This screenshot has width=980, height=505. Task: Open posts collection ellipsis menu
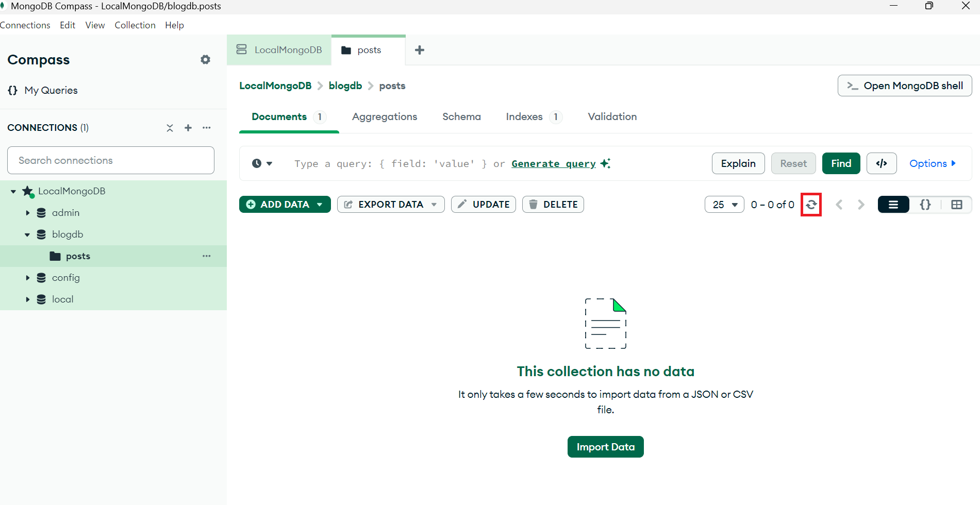tap(207, 256)
